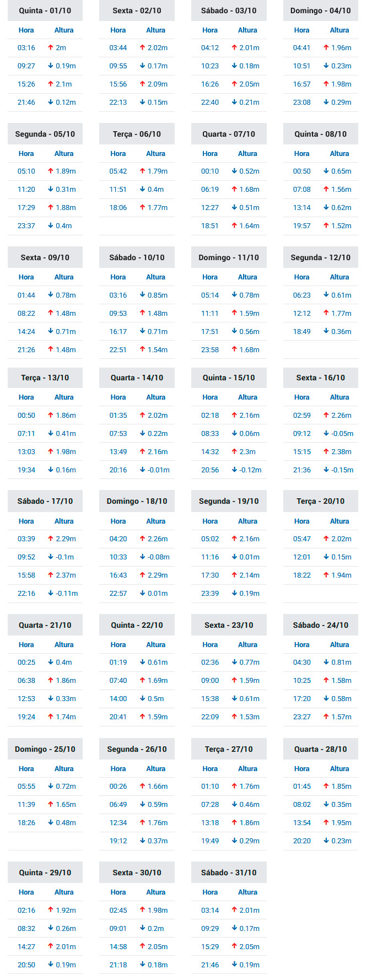Open the Sábado - 31/10 day header
Screen dimensions: 372x980
point(229,873)
